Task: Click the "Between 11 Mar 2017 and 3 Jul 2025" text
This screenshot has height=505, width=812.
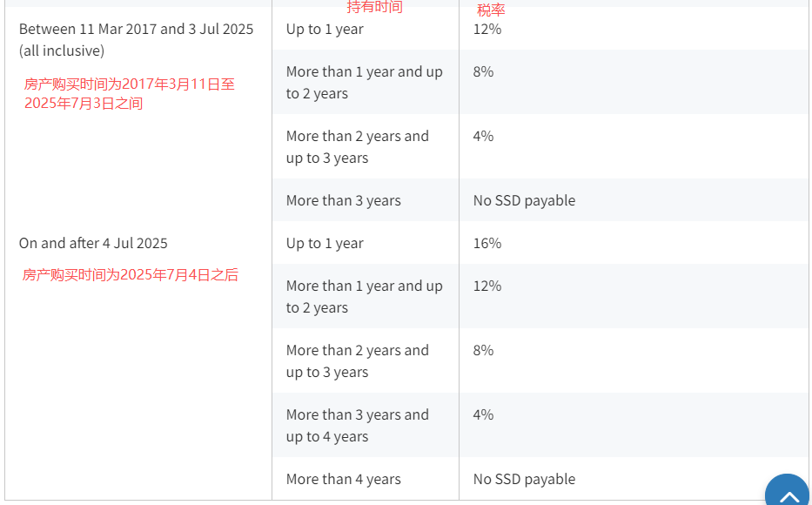Action: click(x=136, y=29)
